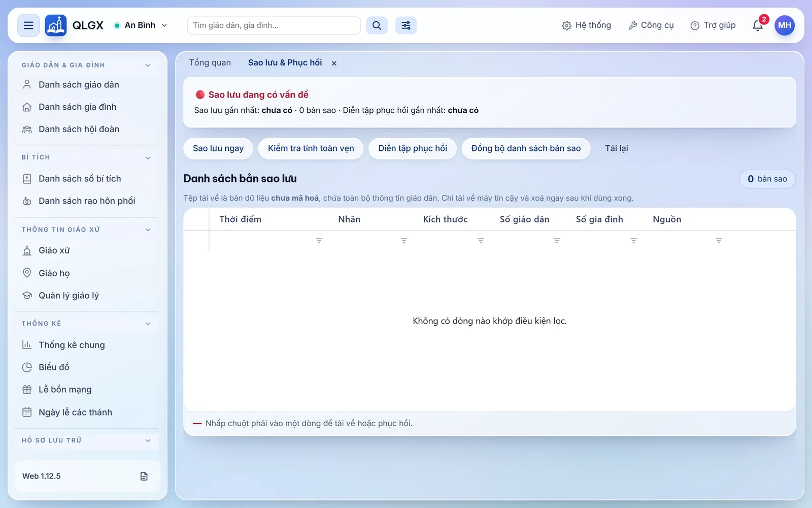Open Danh sách giáo dân

[x=87, y=85]
